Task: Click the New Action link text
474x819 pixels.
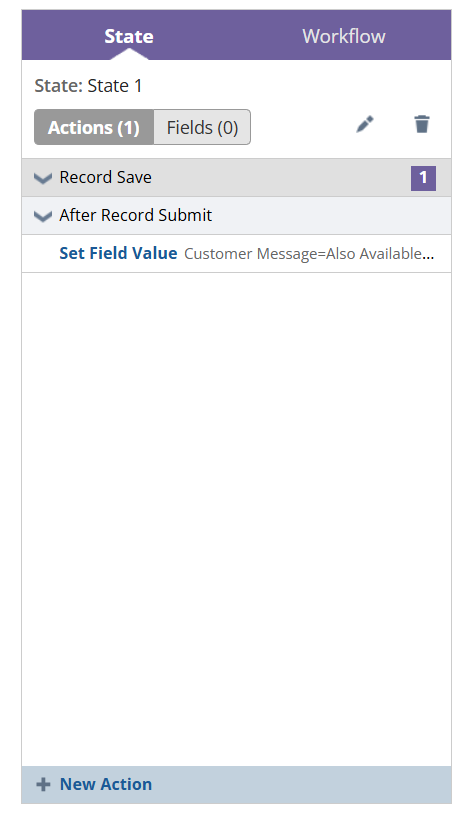Action: pos(106,784)
